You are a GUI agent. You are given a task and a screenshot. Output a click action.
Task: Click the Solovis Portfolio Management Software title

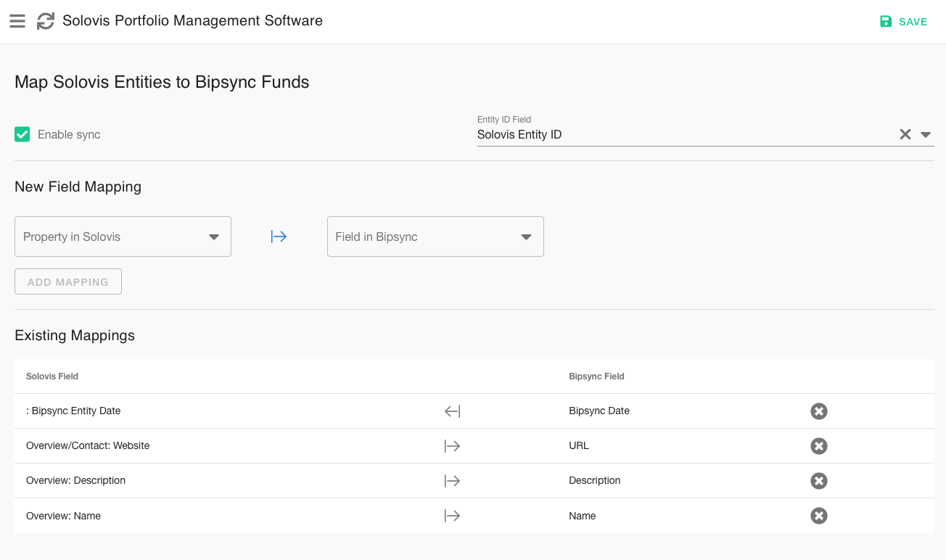192,21
